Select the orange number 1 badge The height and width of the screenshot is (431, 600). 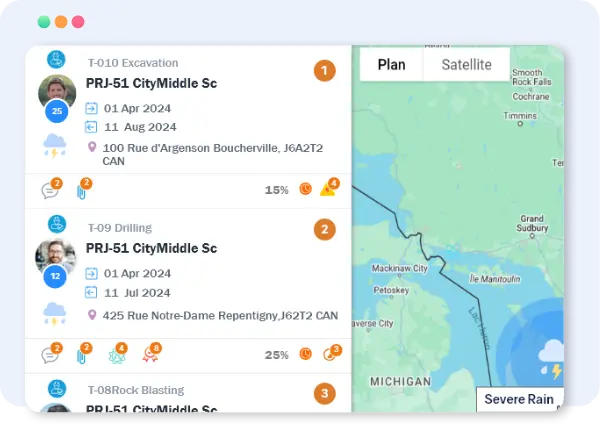[324, 70]
